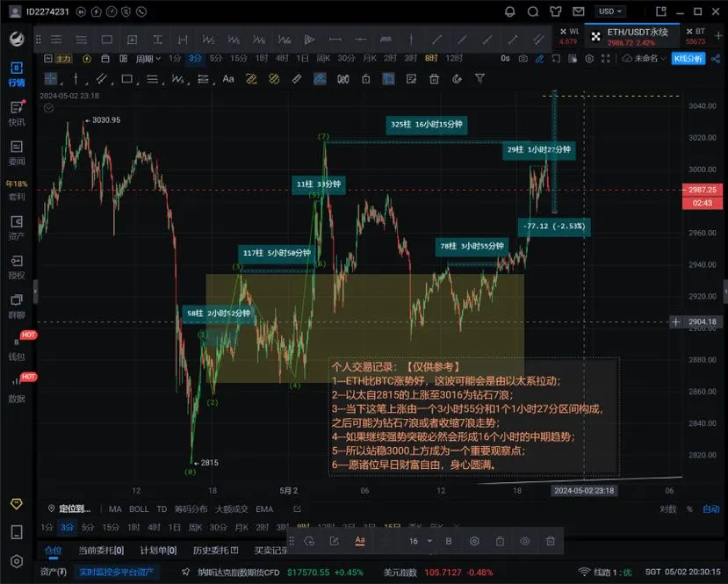Screen dimensions: 728x584
Task: Toggle 自动 auto scale mode
Action: tap(710, 509)
